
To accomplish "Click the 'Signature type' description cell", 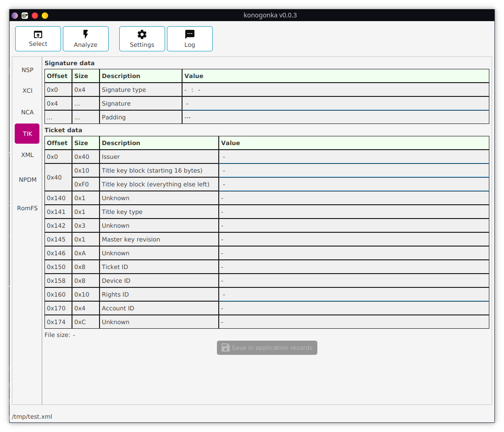I will pos(141,90).
